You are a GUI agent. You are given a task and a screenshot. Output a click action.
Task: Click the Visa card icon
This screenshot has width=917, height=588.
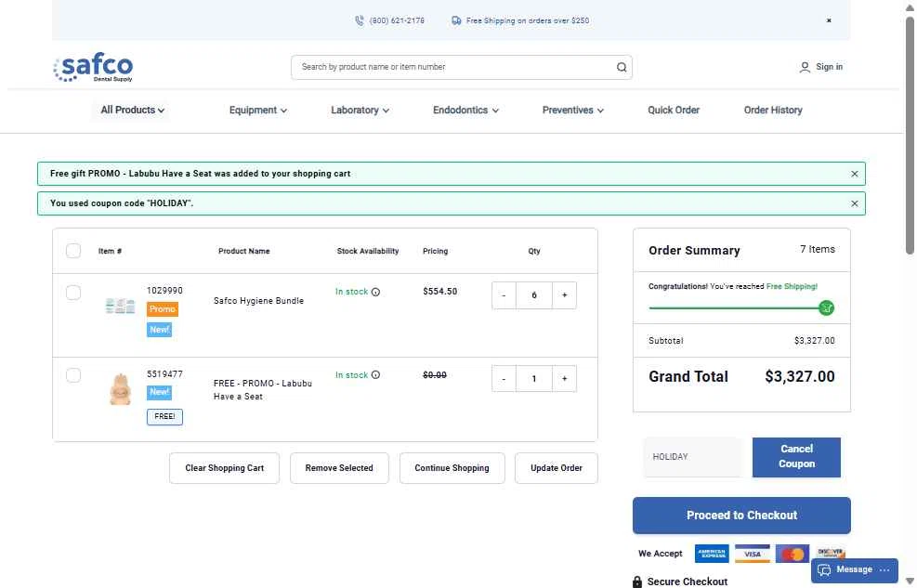(x=752, y=554)
